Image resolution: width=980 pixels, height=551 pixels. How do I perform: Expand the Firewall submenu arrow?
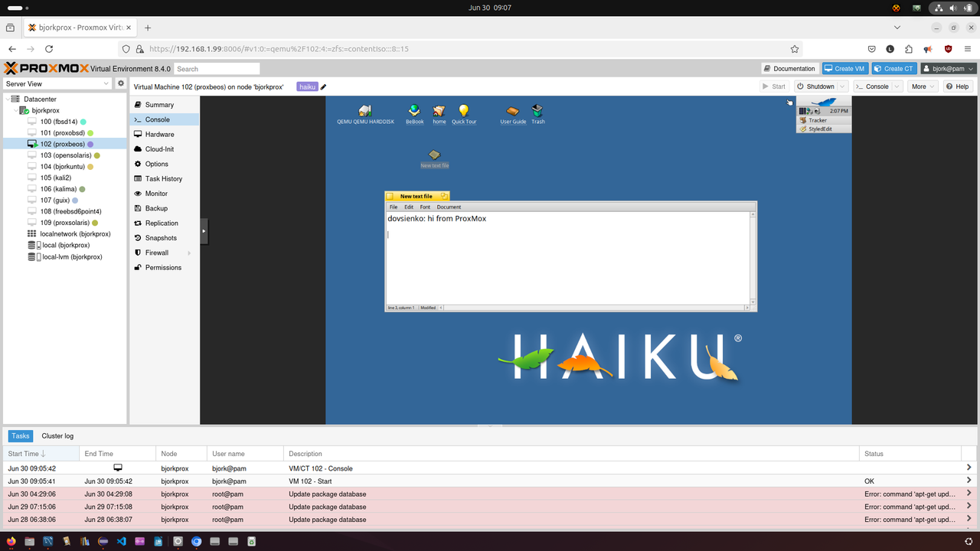(189, 253)
